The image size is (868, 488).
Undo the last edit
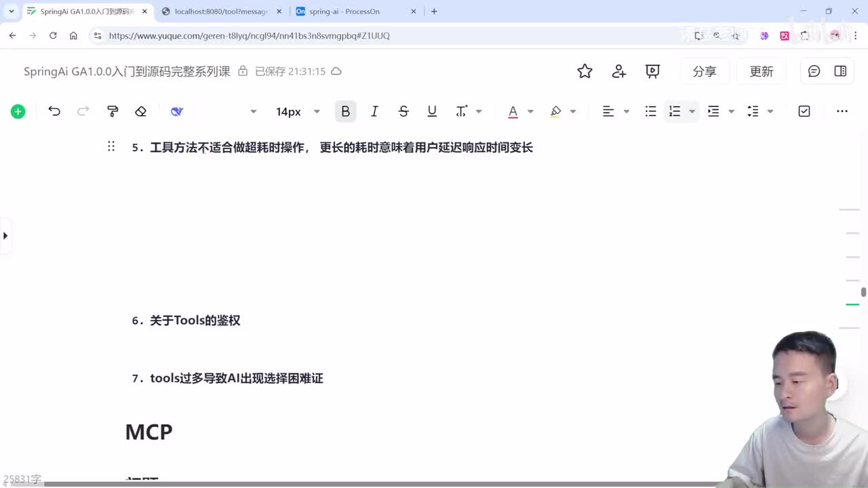54,111
